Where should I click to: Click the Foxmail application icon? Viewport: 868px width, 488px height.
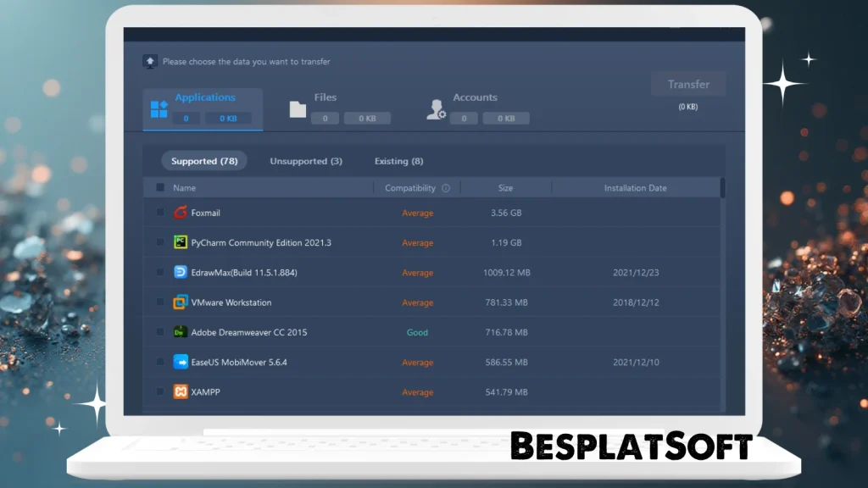[180, 213]
